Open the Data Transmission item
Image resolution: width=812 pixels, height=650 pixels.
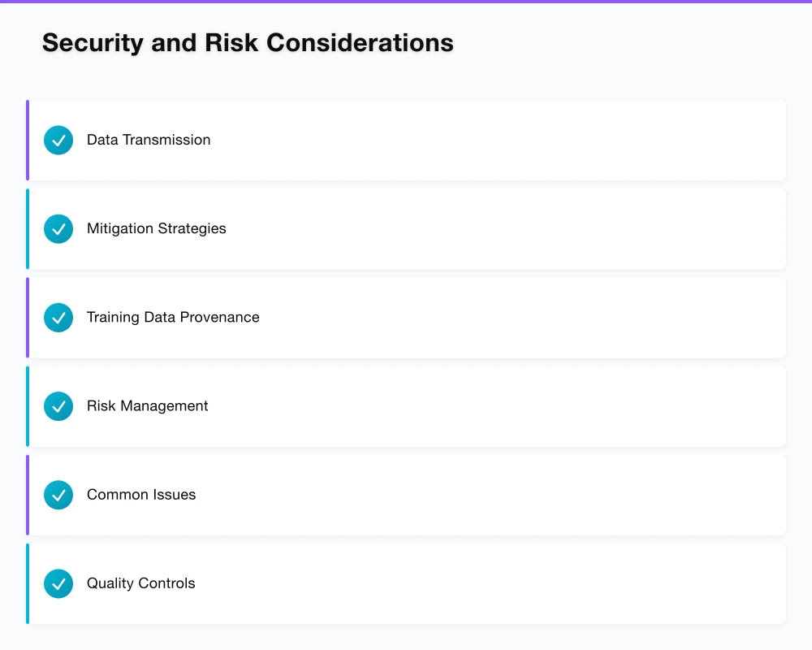(406, 140)
